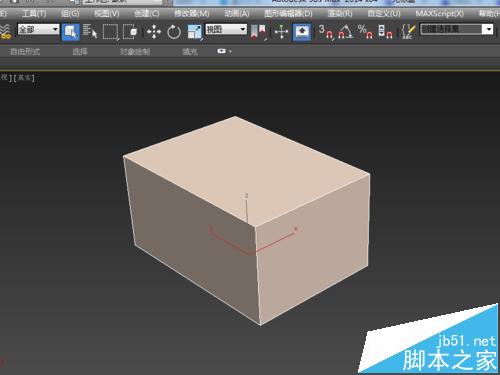
Task: Open the 渲染(R) menu
Action: 340,14
